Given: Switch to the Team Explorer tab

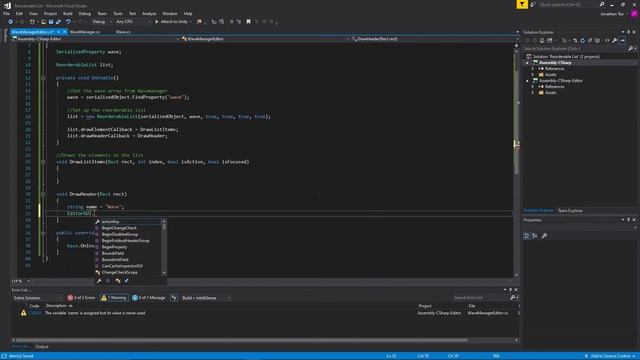Looking at the screenshot, I should [x=570, y=211].
